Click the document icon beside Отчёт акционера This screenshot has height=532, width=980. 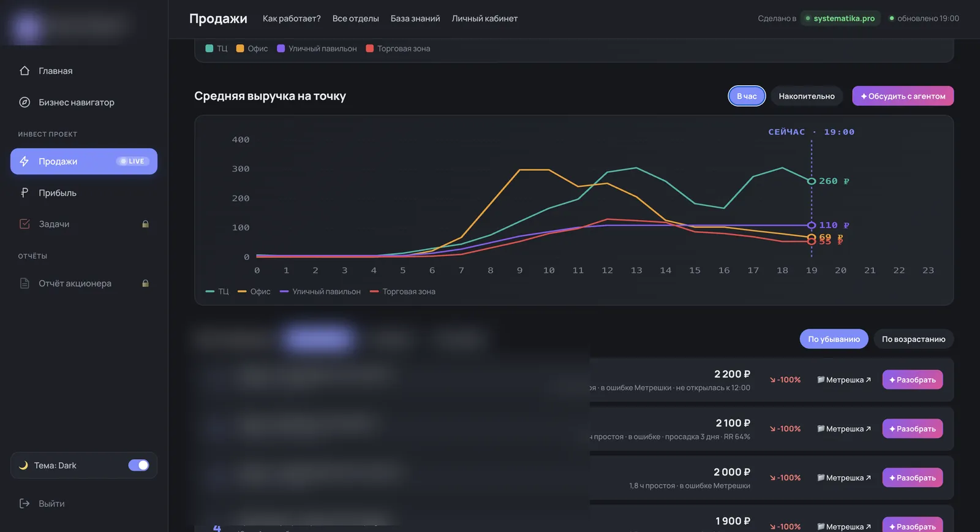[24, 283]
